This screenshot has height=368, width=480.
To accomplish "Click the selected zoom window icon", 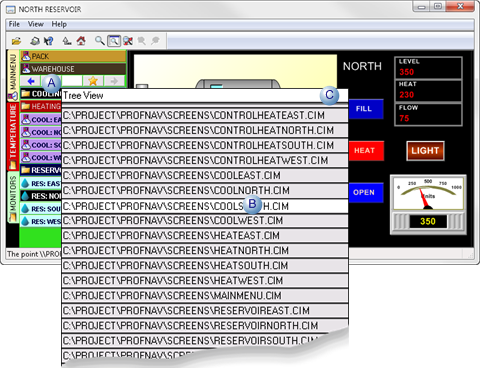I will click(114, 41).
